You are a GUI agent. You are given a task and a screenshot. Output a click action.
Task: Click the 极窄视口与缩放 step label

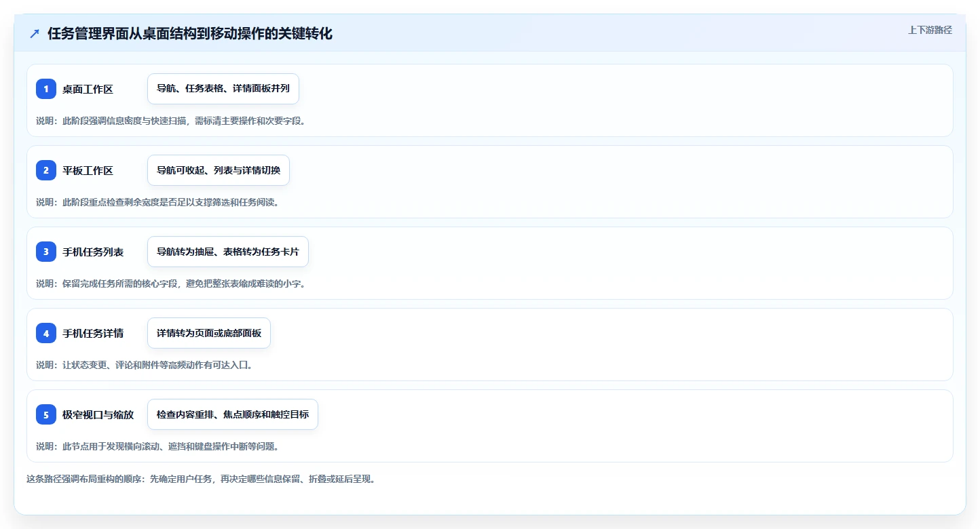point(98,414)
